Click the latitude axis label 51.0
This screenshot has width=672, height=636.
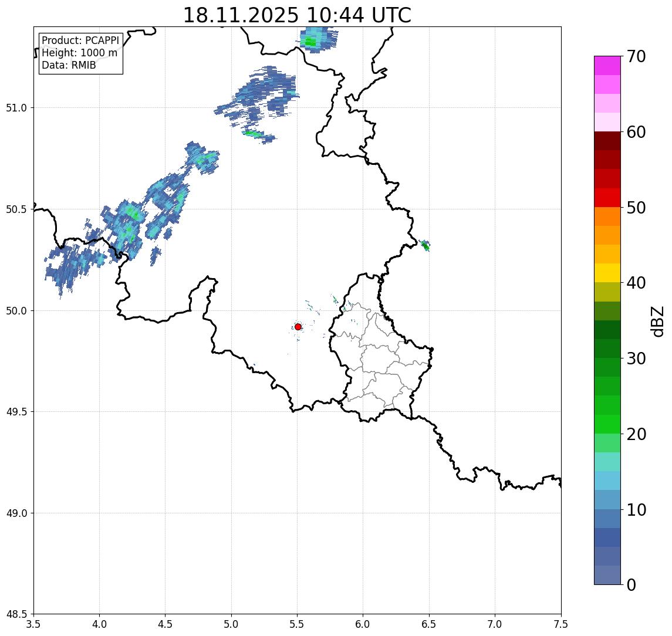click(x=16, y=107)
